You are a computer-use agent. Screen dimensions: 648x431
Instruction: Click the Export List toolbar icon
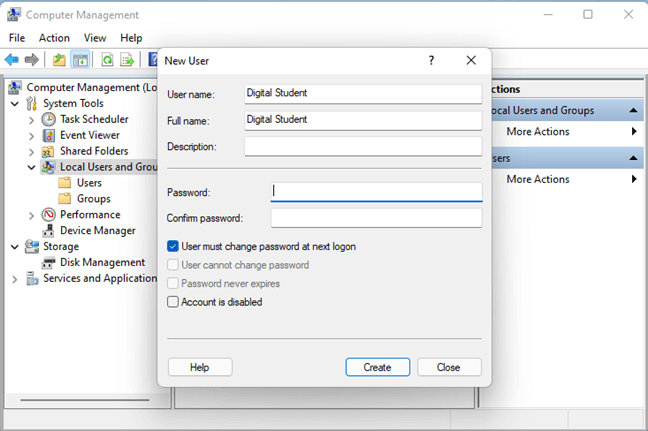point(127,60)
